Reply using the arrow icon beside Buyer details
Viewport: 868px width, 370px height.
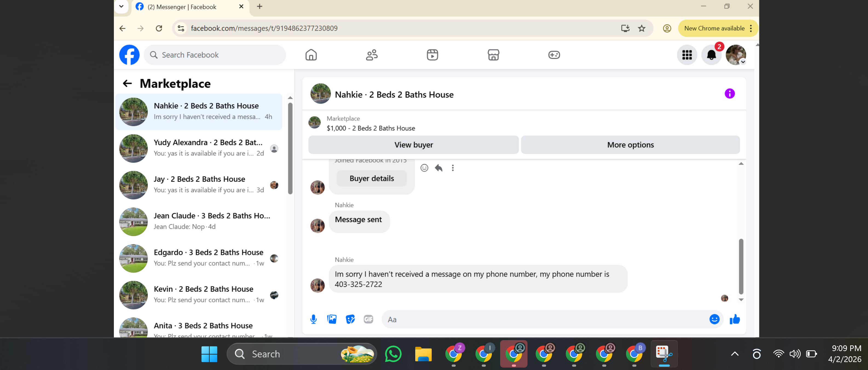pos(439,168)
